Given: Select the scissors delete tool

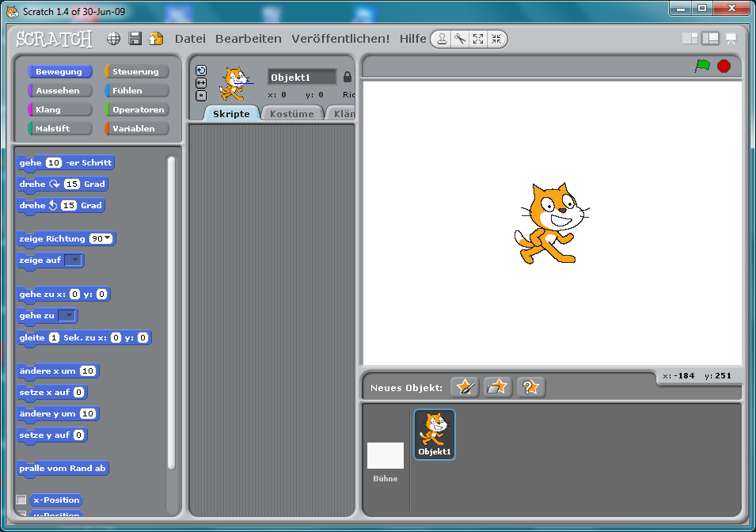Looking at the screenshot, I should coord(460,39).
